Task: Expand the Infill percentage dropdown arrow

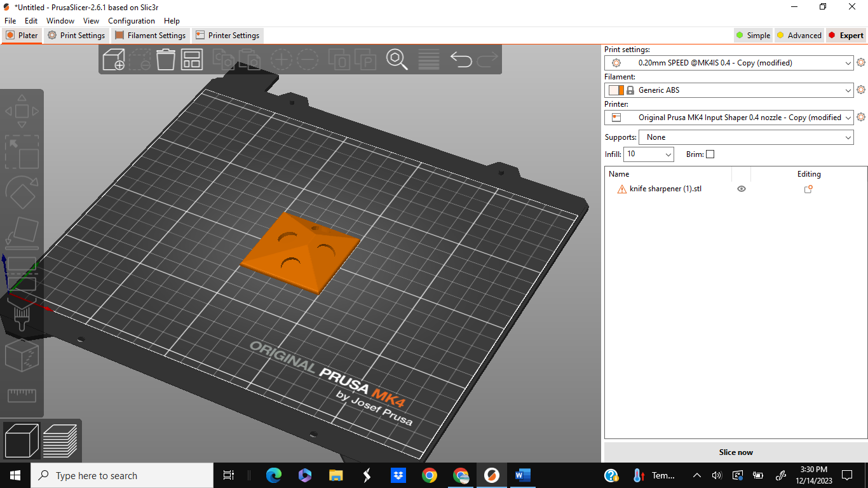Action: [668, 154]
